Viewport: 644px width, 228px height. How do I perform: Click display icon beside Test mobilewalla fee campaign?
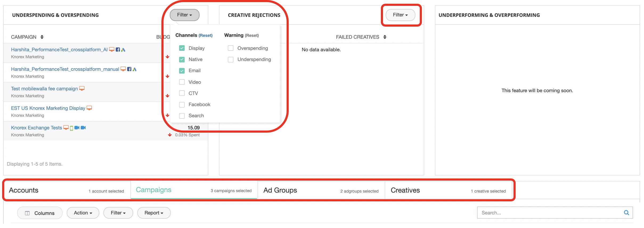pyautogui.click(x=82, y=88)
